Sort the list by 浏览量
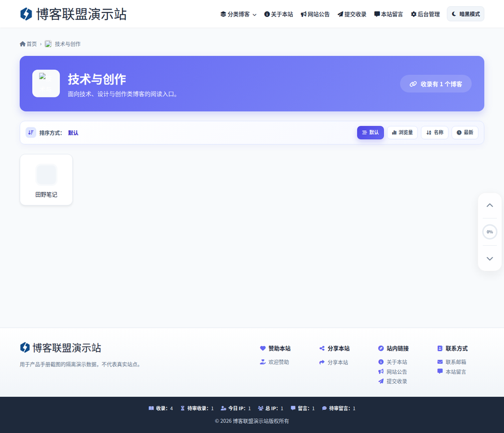 pos(402,132)
